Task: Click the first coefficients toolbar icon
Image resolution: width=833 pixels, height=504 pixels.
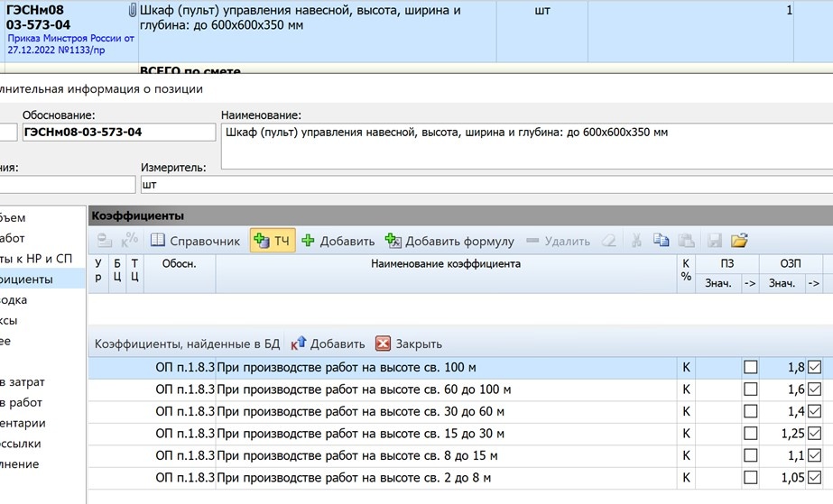Action: tap(105, 241)
